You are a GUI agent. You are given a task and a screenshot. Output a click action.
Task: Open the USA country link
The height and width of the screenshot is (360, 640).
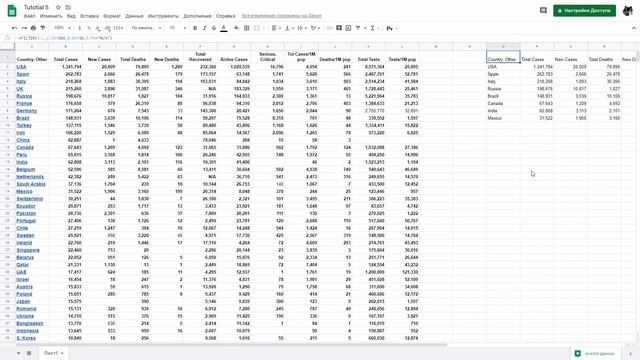click(21, 67)
